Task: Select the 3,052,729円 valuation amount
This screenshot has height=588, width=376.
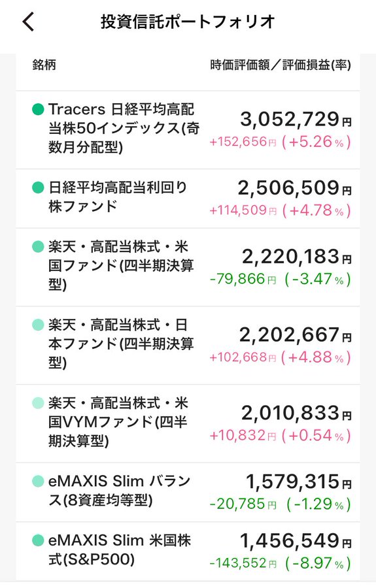Action: coord(296,120)
